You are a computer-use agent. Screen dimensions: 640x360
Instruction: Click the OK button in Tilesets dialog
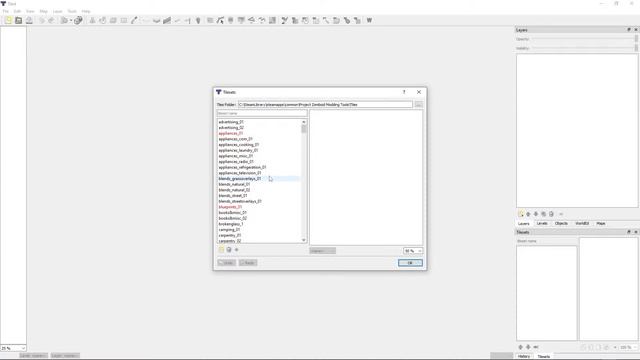(x=410, y=263)
